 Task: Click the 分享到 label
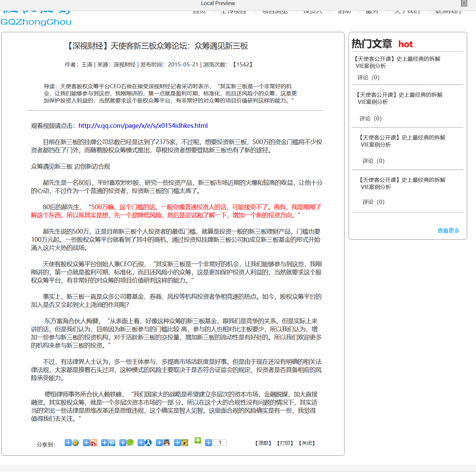point(46,445)
